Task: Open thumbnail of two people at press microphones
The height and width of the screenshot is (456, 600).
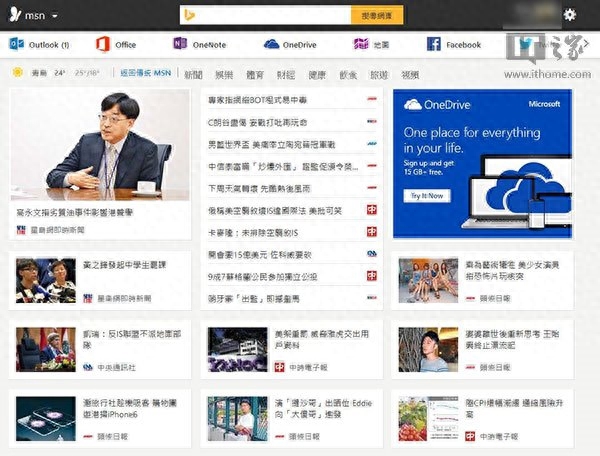Action: (x=46, y=281)
